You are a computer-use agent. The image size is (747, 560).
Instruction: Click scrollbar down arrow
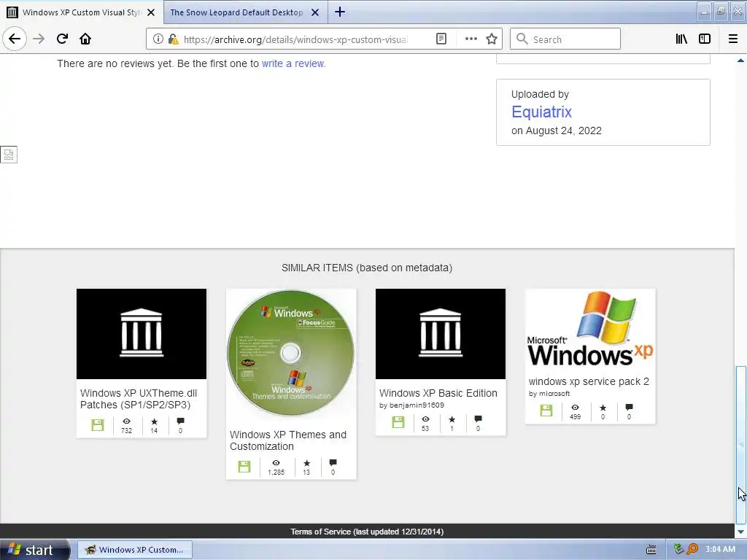coord(740,532)
